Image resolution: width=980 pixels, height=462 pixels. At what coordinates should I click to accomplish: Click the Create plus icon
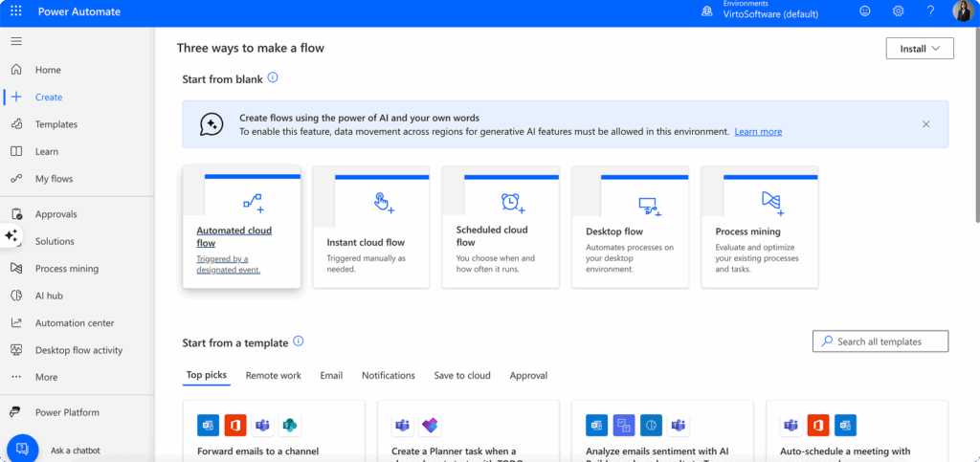click(x=16, y=97)
